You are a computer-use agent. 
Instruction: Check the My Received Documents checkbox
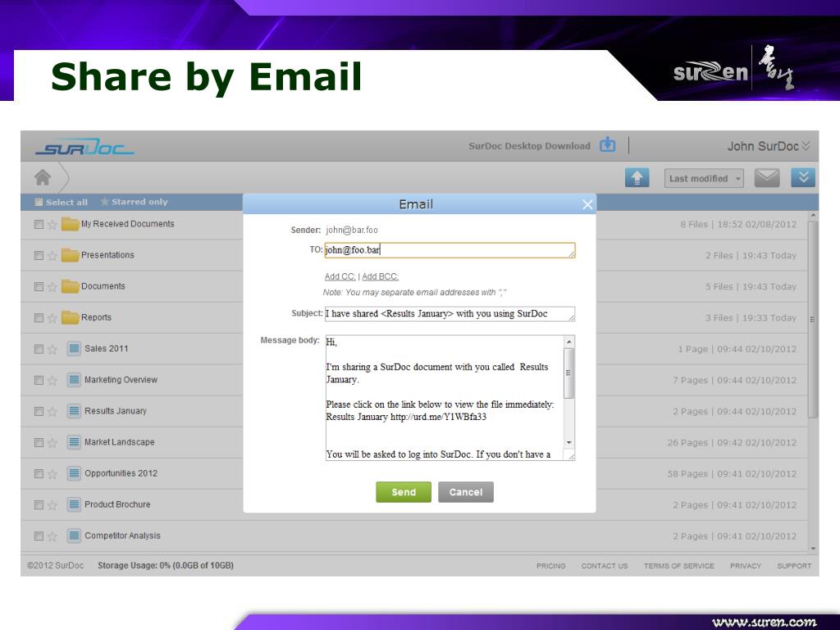[39, 224]
